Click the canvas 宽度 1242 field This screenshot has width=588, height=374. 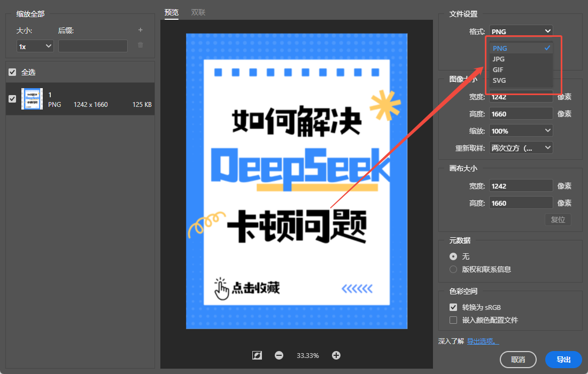[521, 186]
